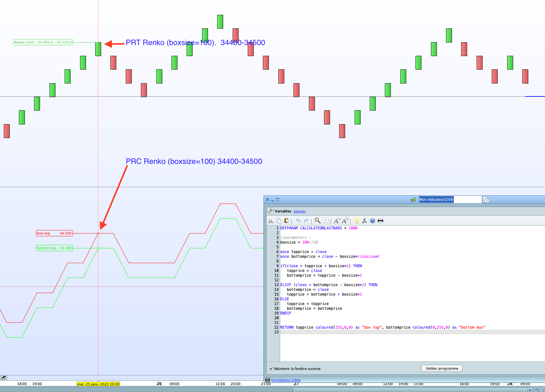This screenshot has height=392, width=545.
Task: Close the indicator editor window
Action: [268, 199]
